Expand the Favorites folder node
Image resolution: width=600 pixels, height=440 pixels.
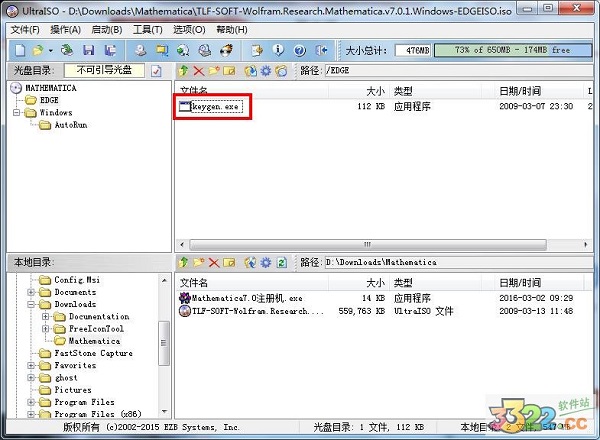pos(31,365)
